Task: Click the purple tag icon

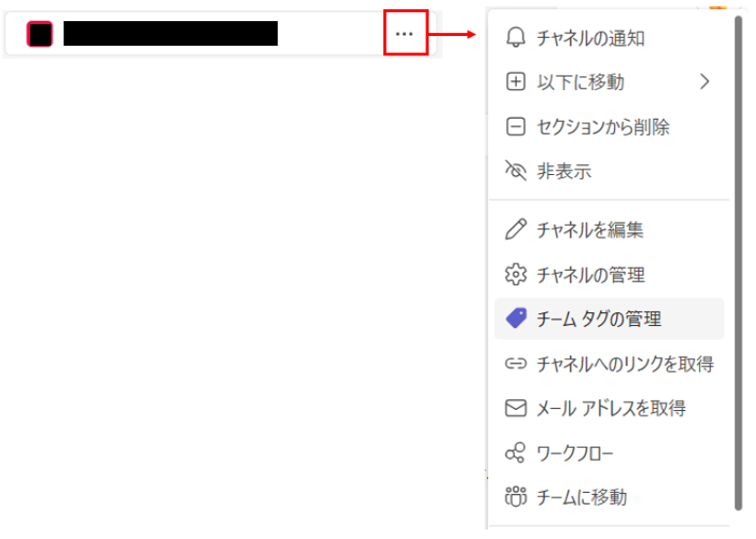Action: click(516, 319)
